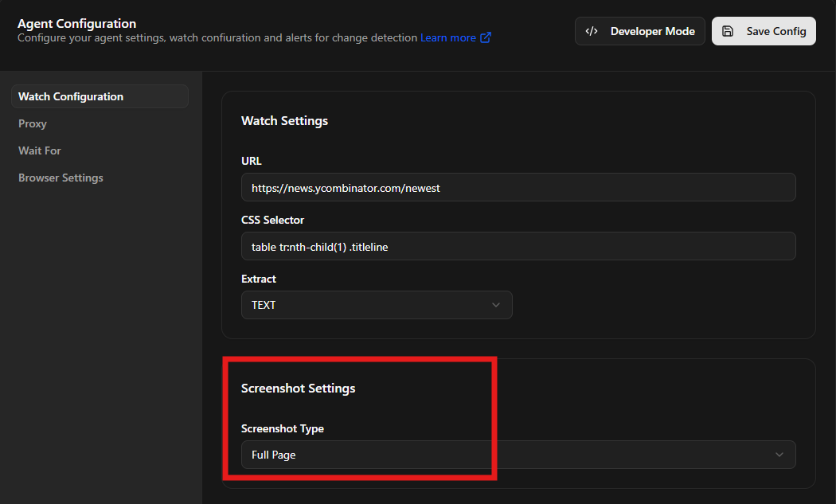Focus the URL input field
Image resolution: width=836 pixels, height=504 pixels.
(518, 187)
